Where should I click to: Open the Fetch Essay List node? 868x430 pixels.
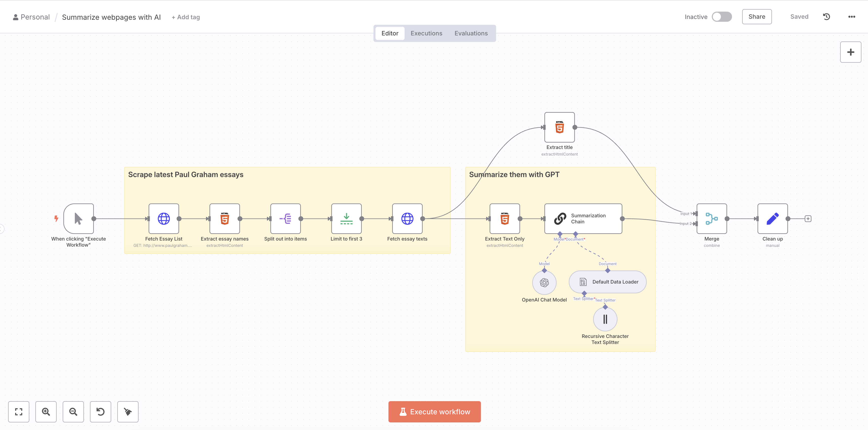[164, 219]
